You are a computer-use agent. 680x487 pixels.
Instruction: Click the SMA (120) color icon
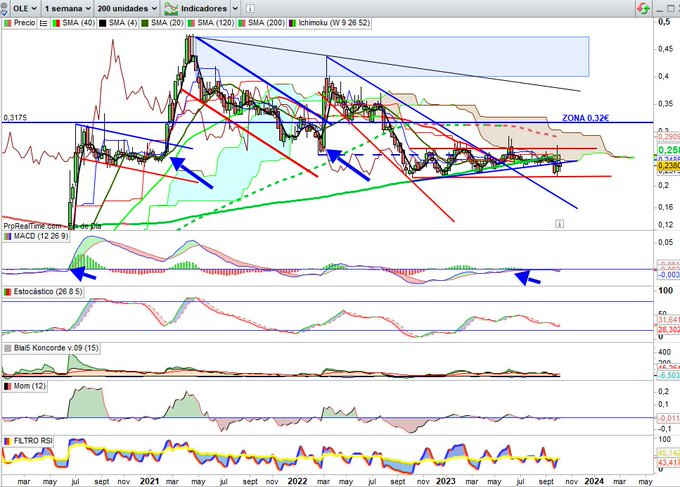191,23
